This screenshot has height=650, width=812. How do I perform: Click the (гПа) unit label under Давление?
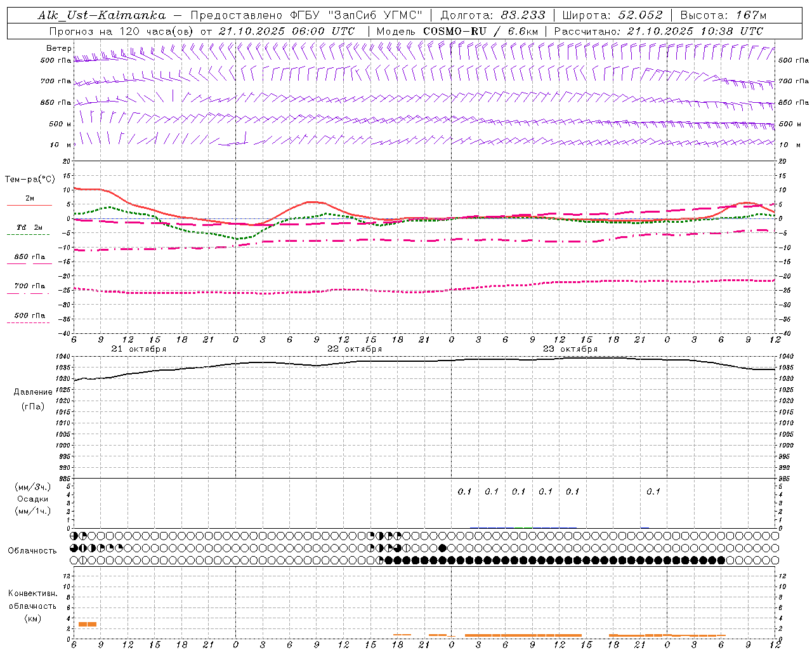[33, 406]
